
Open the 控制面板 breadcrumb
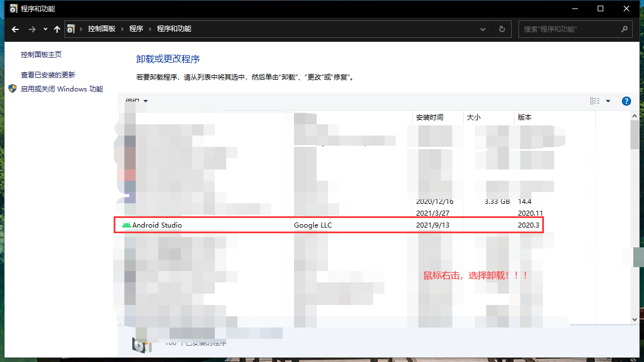(101, 29)
